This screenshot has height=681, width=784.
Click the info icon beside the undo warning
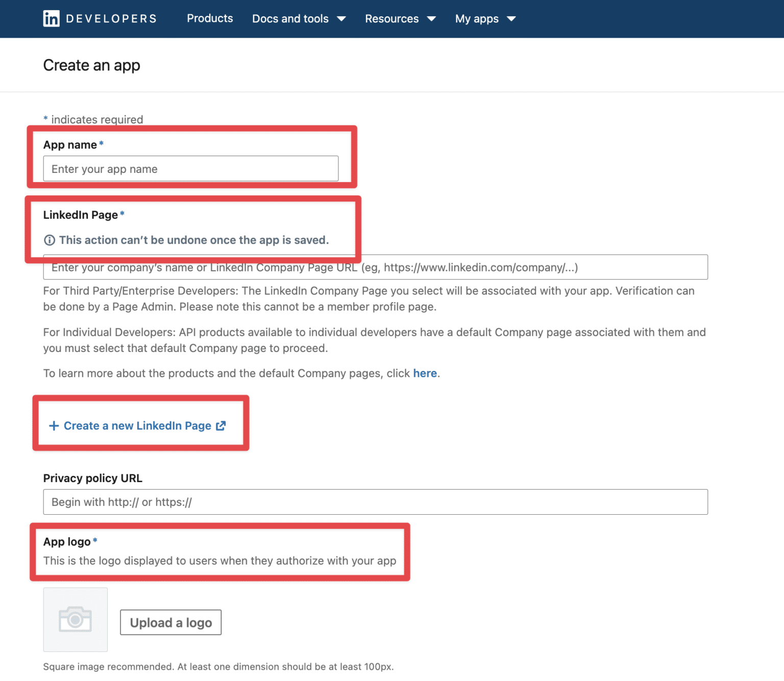coord(49,240)
